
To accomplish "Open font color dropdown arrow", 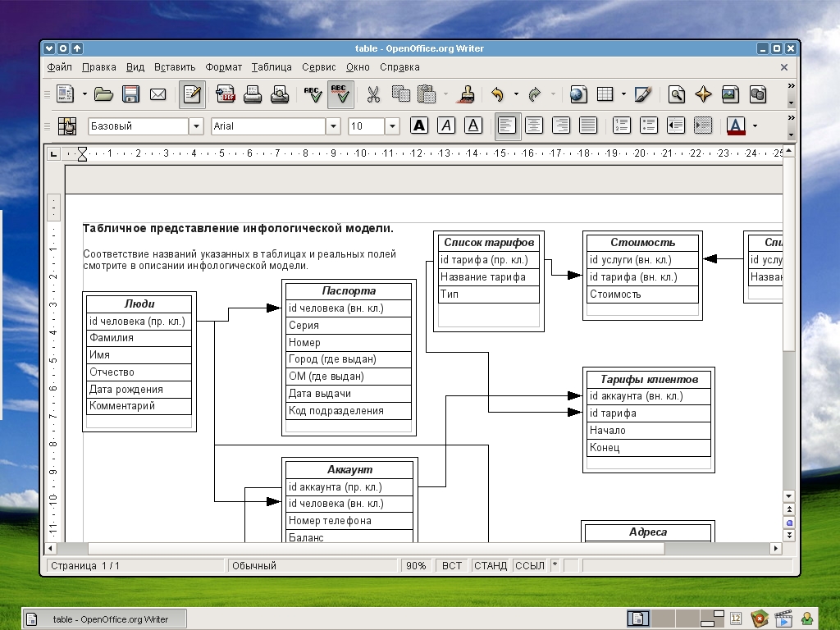I will tap(755, 126).
